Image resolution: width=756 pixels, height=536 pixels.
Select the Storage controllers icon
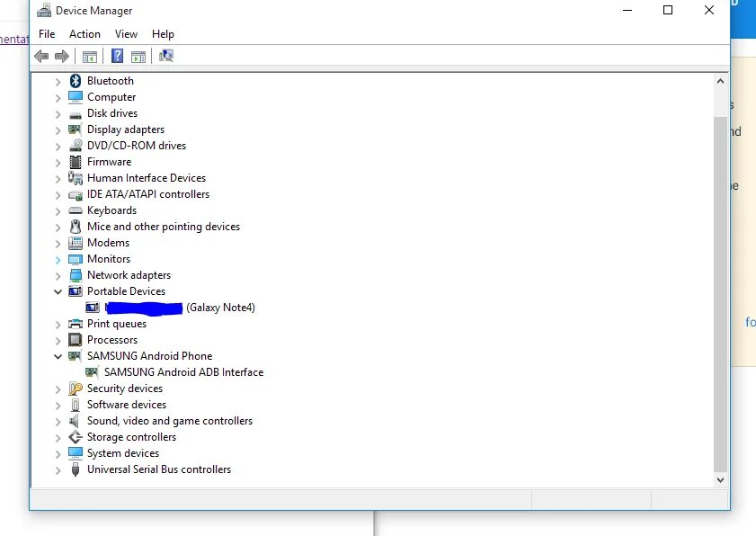[x=76, y=437]
